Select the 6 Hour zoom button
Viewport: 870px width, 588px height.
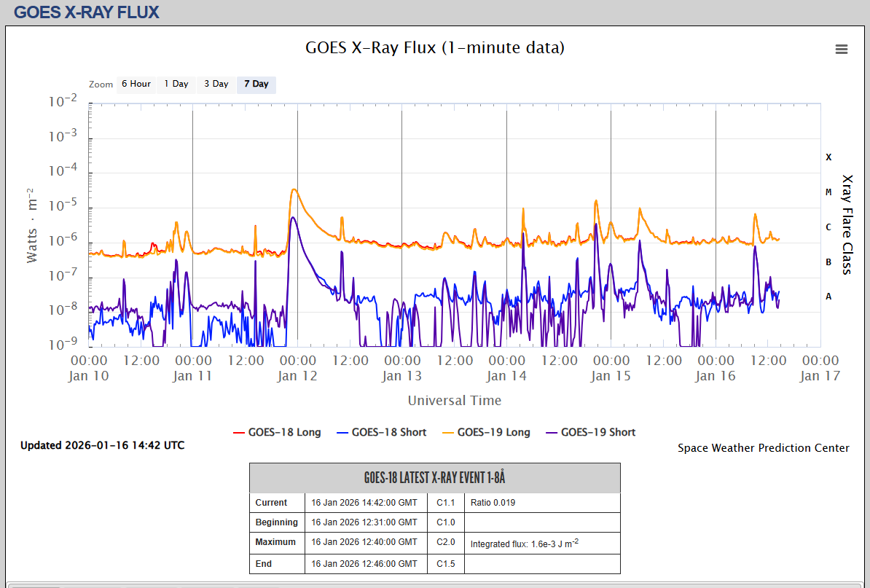[x=136, y=85]
